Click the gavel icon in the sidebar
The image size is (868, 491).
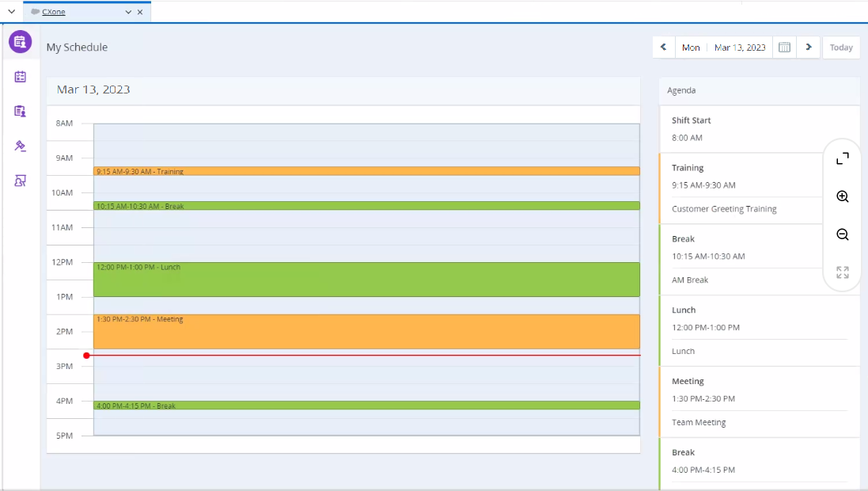tap(20, 146)
